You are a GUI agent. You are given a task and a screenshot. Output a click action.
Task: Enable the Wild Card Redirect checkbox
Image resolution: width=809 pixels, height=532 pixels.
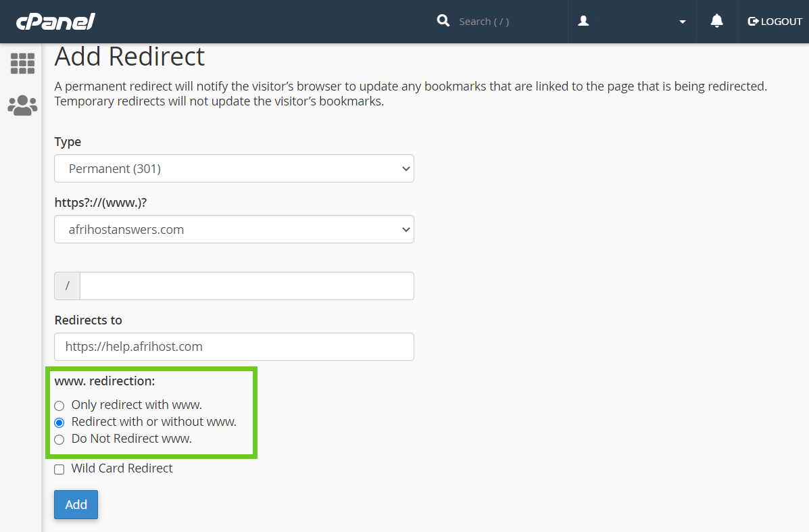[59, 469]
